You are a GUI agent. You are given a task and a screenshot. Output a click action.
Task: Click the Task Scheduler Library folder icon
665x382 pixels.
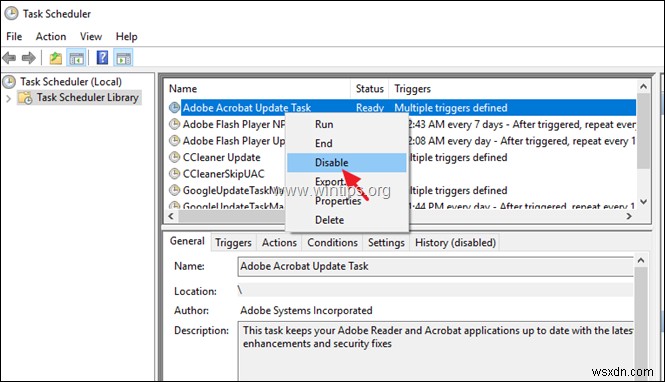(25, 98)
